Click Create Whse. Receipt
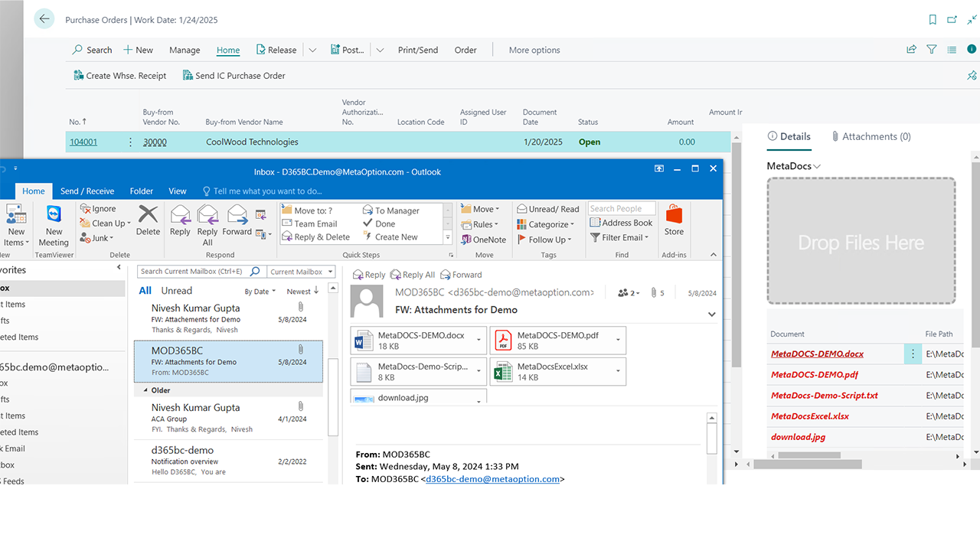The image size is (980, 551). point(120,76)
